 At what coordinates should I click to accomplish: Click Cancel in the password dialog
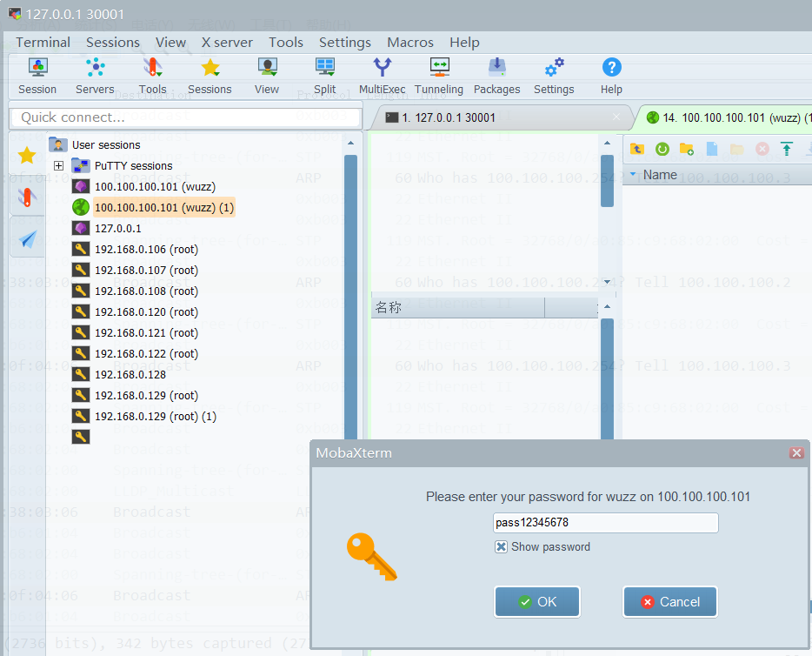(x=670, y=601)
